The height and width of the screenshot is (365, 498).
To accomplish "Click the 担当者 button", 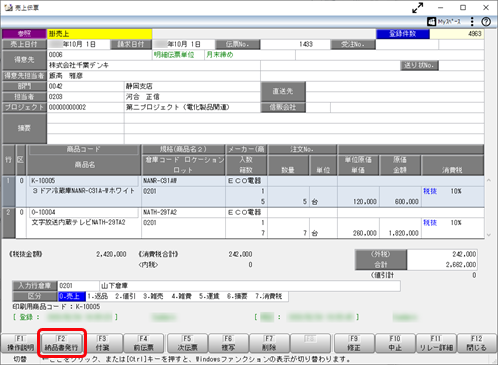I will pos(24,97).
